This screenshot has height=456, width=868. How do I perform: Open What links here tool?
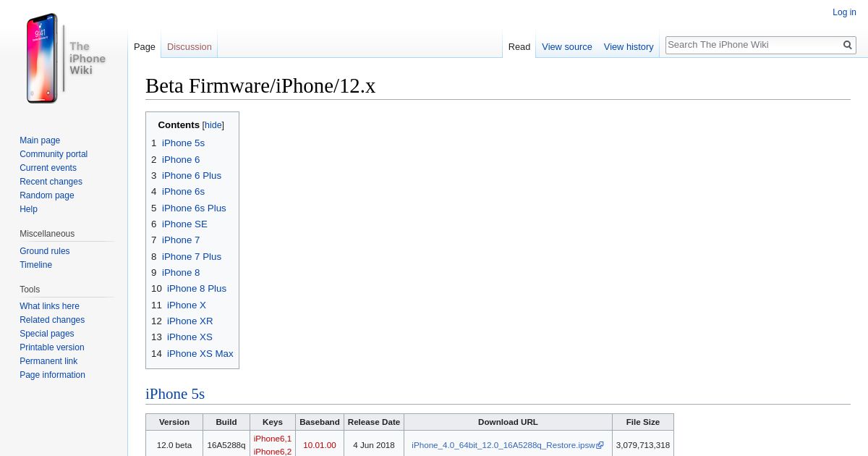point(49,306)
